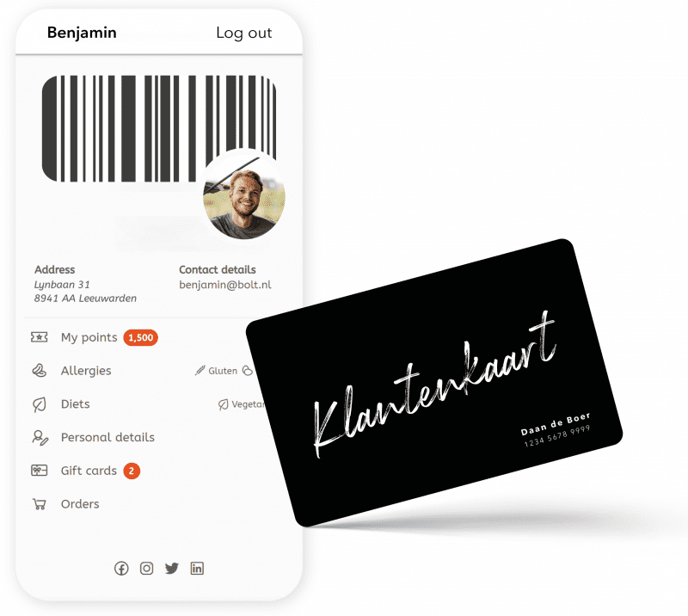Select the Allergies icon

[x=39, y=371]
